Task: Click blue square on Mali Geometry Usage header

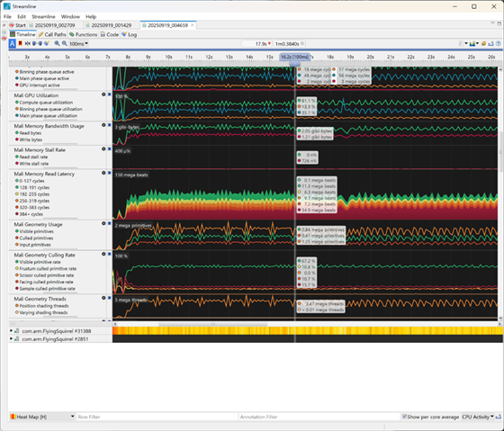Action: coord(109,223)
